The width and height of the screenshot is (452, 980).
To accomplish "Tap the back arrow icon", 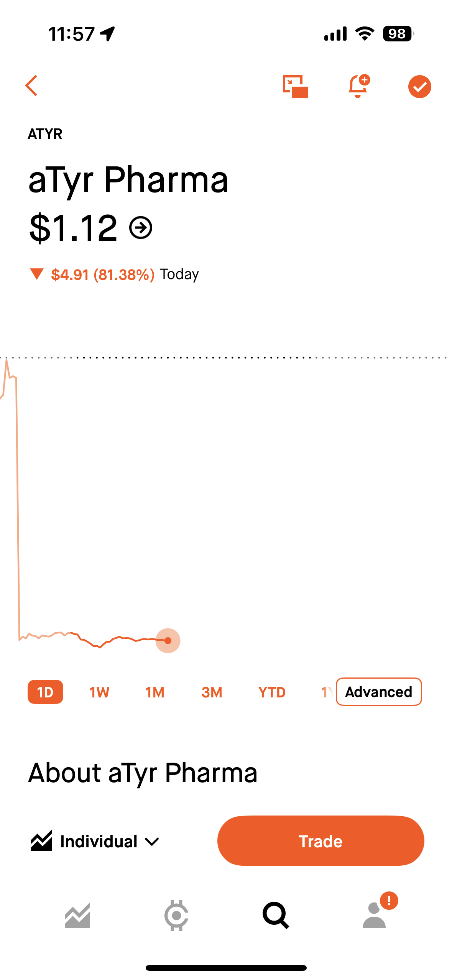I will click(31, 86).
